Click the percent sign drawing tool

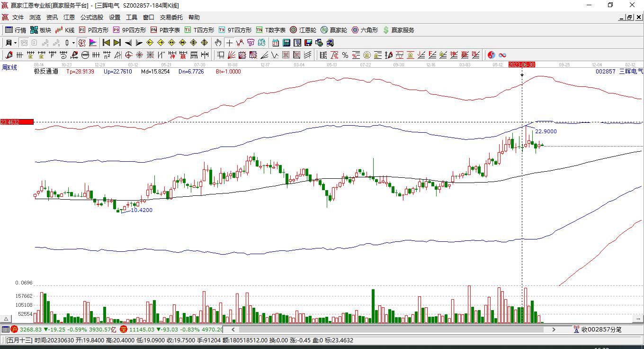pos(345,55)
